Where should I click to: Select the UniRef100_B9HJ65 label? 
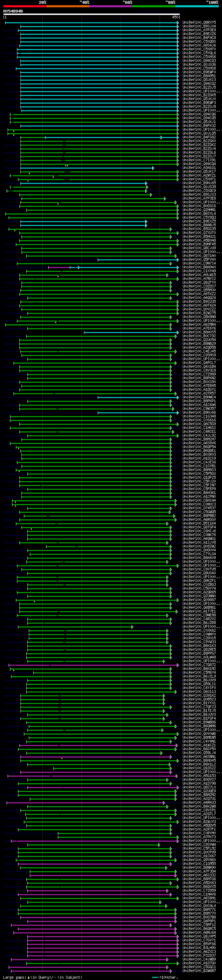(x=199, y=183)
